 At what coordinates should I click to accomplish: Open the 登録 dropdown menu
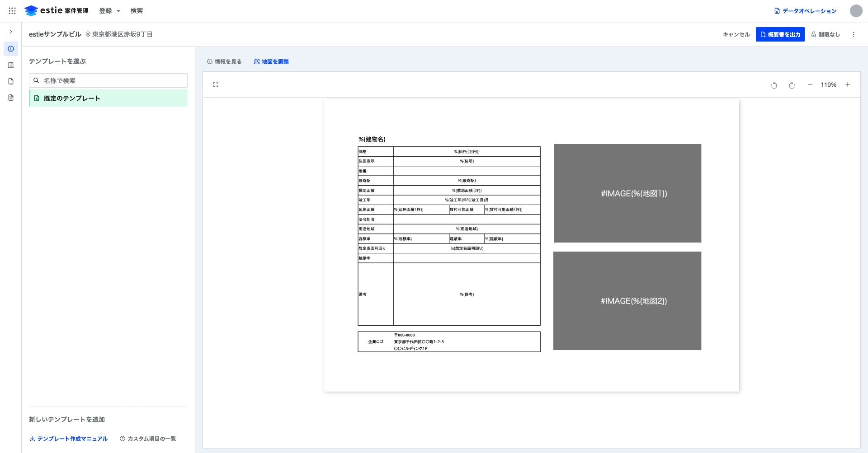[x=110, y=11]
